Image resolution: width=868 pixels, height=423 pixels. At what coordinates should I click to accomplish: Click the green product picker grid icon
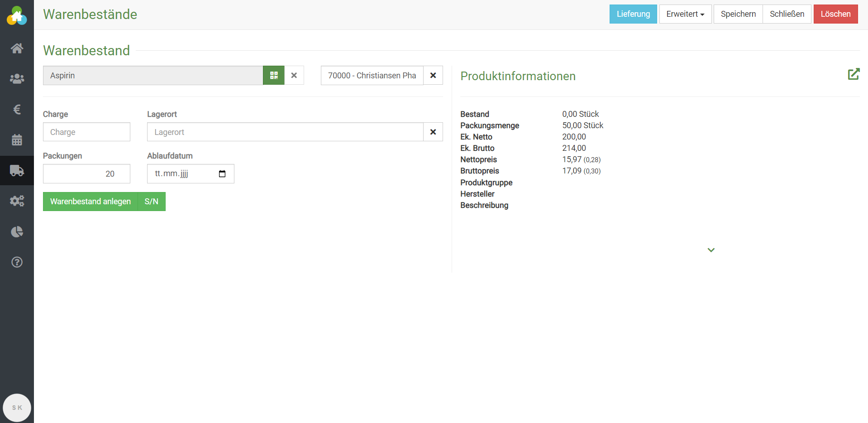pyautogui.click(x=274, y=76)
